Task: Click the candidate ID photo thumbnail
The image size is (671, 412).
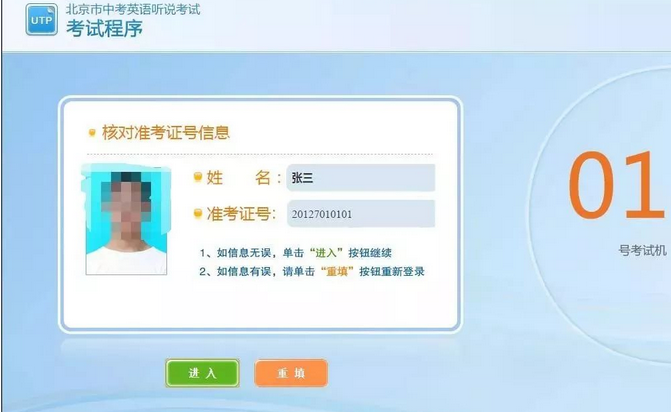Action: pos(126,220)
